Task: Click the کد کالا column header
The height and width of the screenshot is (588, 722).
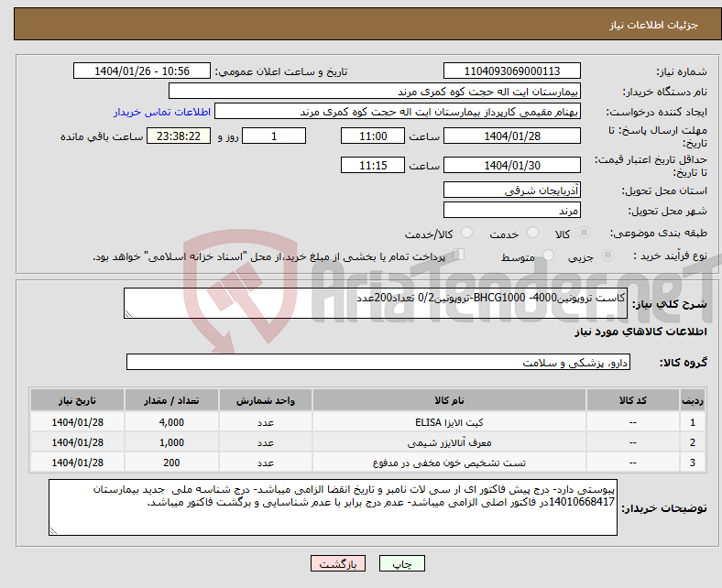Action: pyautogui.click(x=633, y=400)
